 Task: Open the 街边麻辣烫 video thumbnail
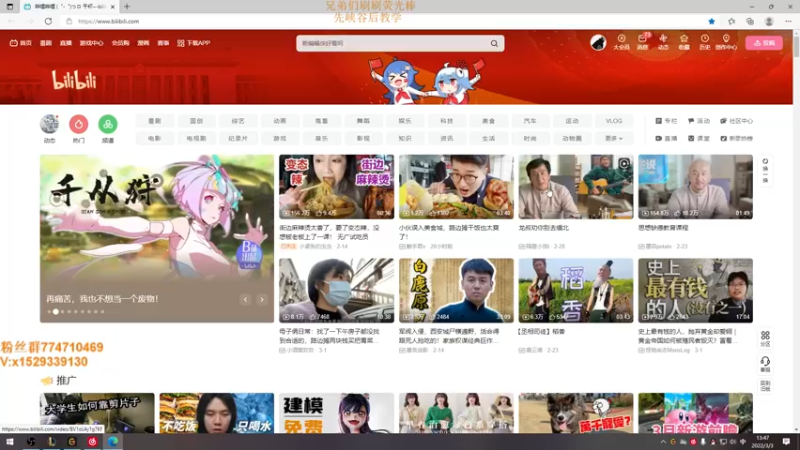coord(336,187)
